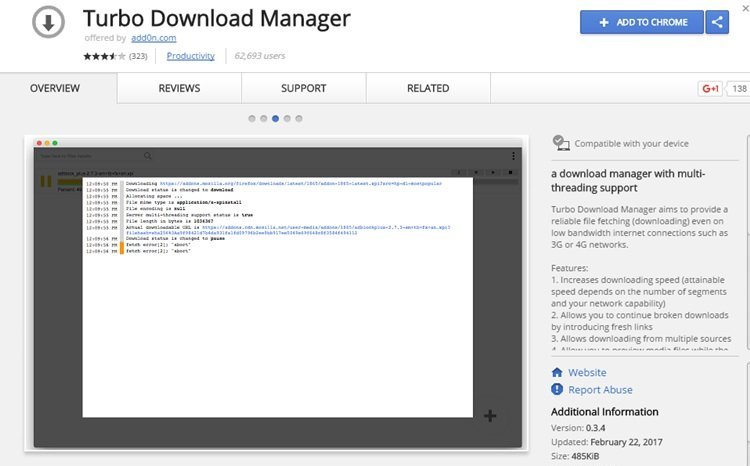The image size is (750, 466).
Task: Click the red window dot in preview
Action: [39, 143]
